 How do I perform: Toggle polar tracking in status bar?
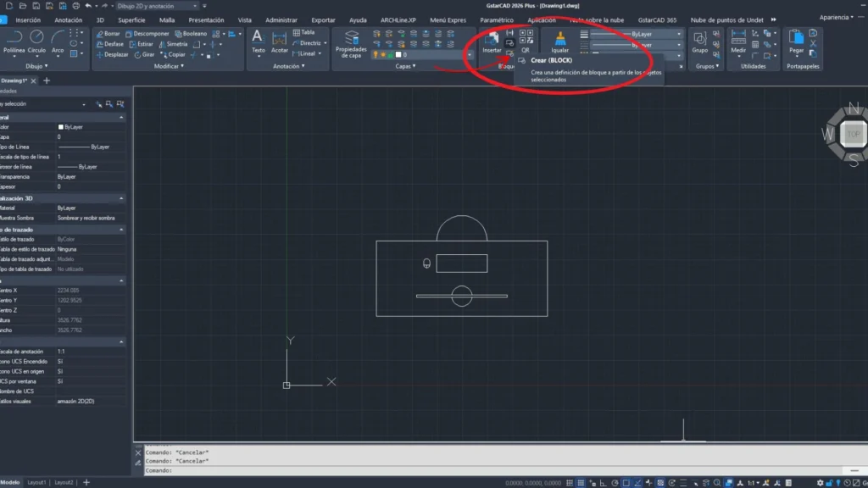pos(615,483)
